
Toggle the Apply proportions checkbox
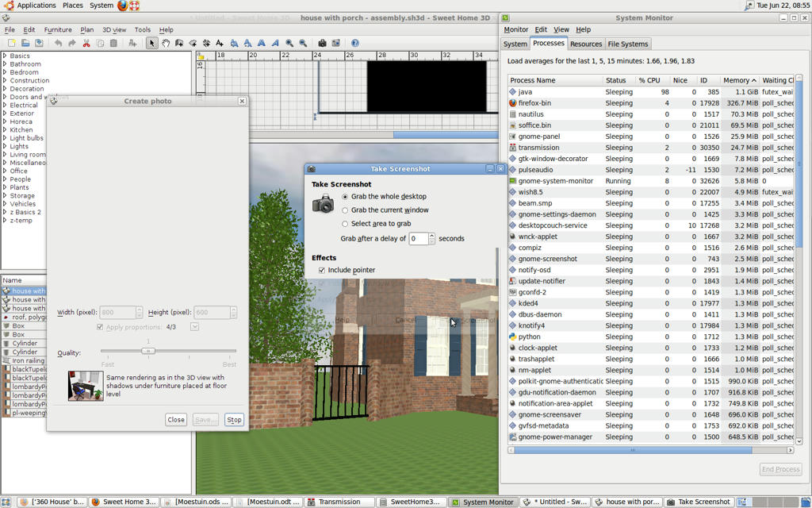100,327
